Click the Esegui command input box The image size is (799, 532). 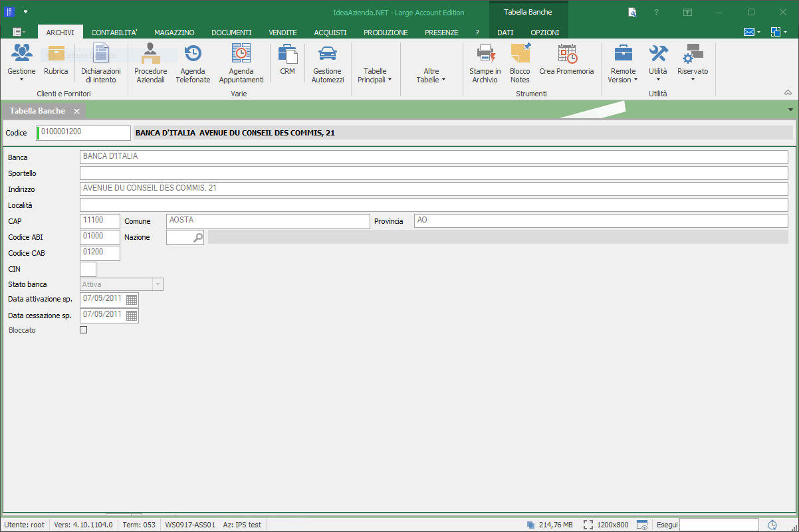tap(718, 525)
